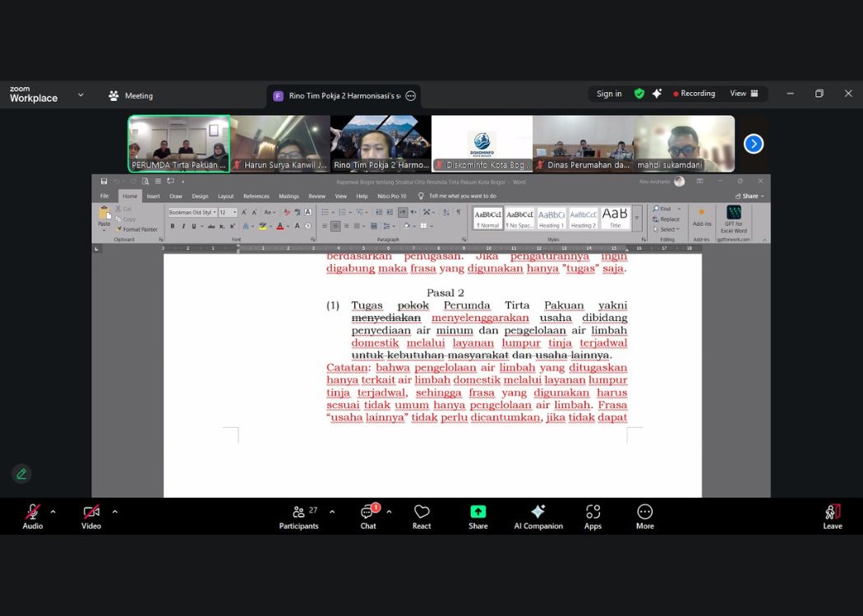Click the Sign in button
The width and height of the screenshot is (863, 616).
pyautogui.click(x=609, y=94)
